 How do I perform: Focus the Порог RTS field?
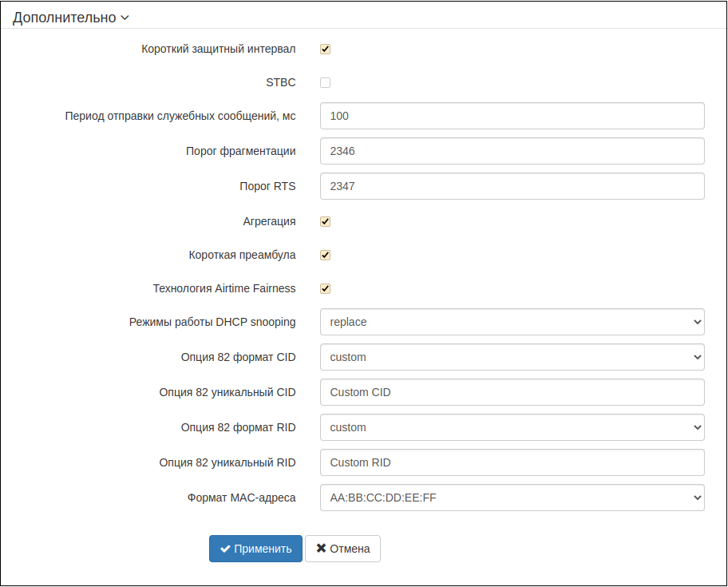pyautogui.click(x=512, y=186)
